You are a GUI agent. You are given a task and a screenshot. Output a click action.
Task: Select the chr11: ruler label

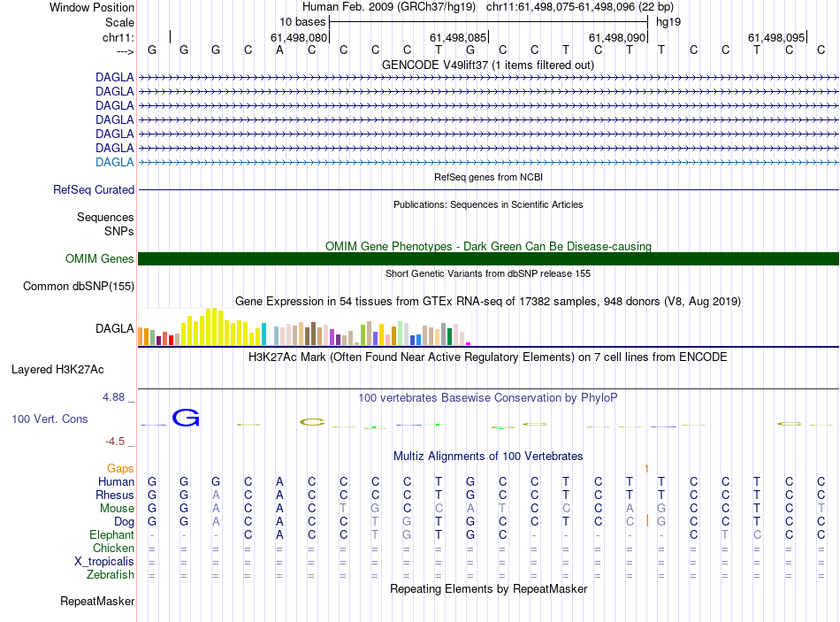click(118, 37)
